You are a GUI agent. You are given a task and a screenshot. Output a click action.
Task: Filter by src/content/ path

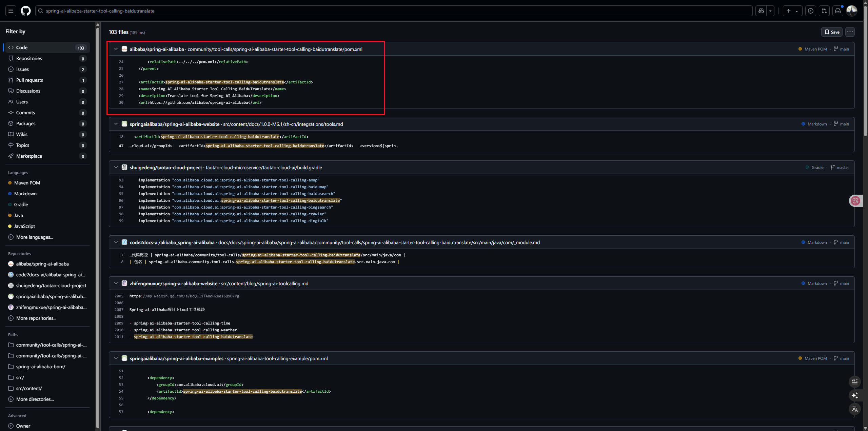(47, 388)
